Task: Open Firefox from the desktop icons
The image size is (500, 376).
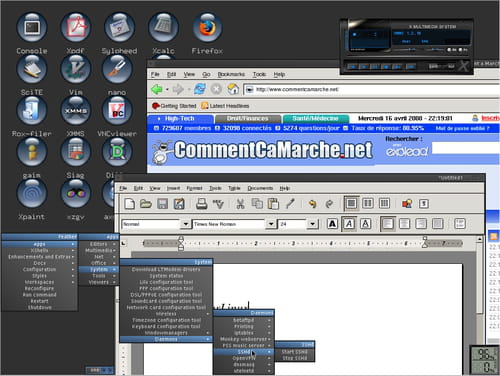Action: [207, 27]
